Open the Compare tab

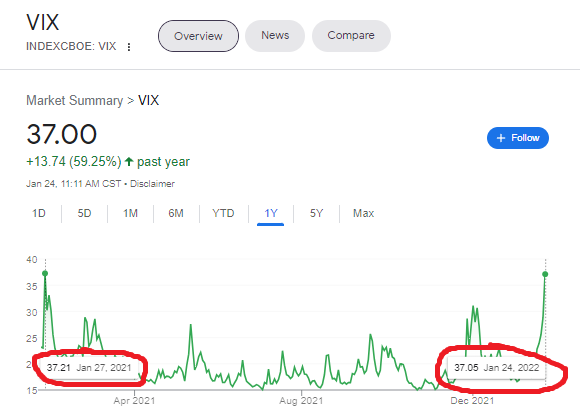click(x=351, y=36)
